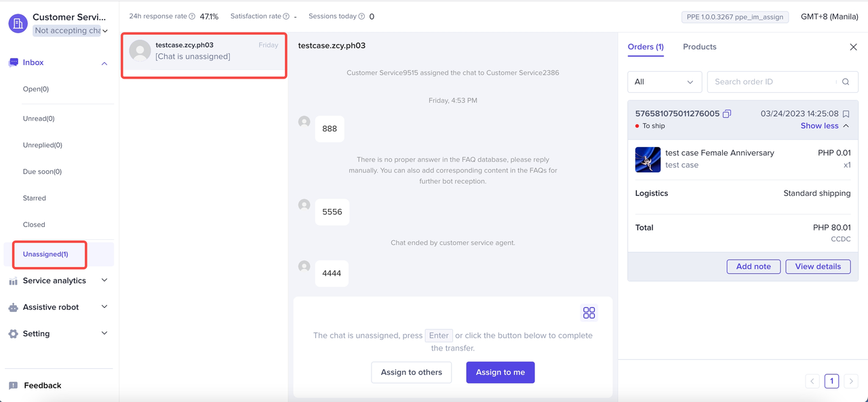Close the Orders side panel
Viewport: 868px width, 402px height.
pyautogui.click(x=853, y=47)
